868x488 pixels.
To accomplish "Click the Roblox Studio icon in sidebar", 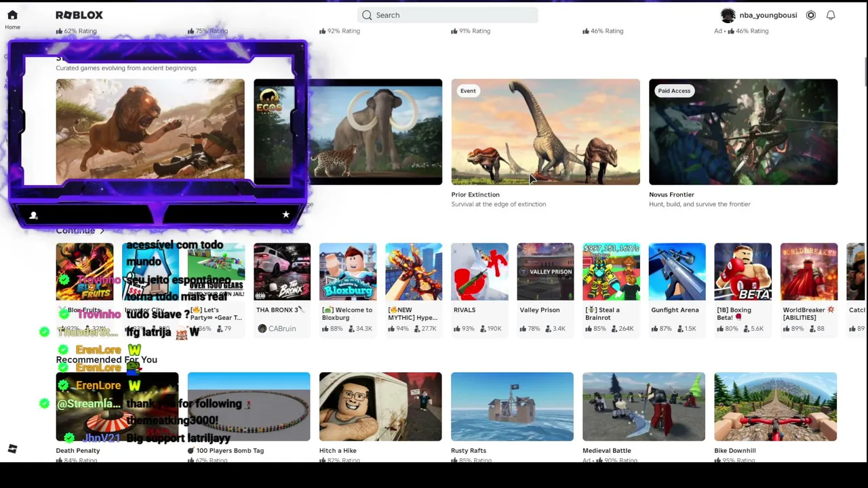I will [12, 449].
